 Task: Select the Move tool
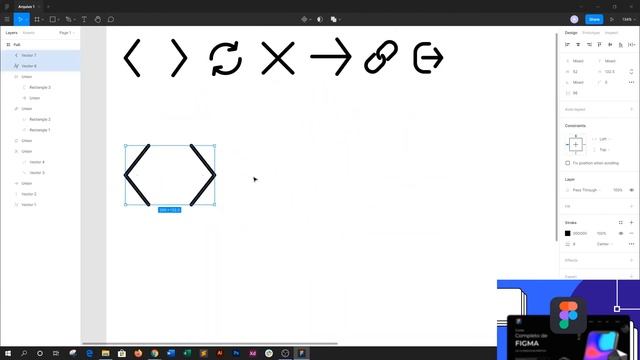click(x=20, y=19)
